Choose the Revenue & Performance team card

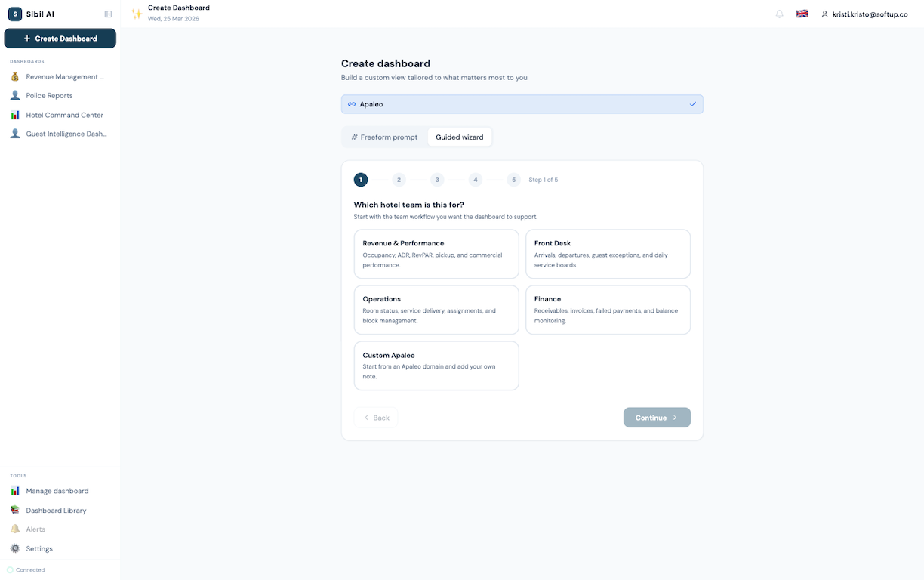[x=436, y=255]
